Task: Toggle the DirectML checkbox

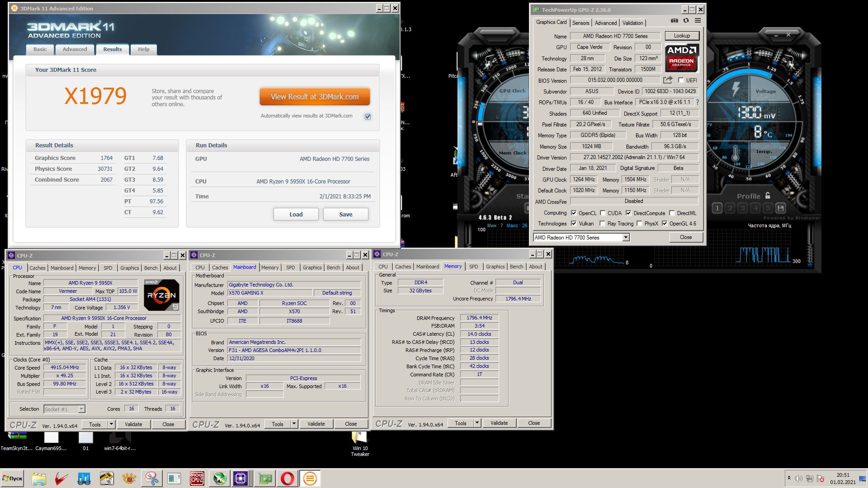Action: tap(672, 213)
